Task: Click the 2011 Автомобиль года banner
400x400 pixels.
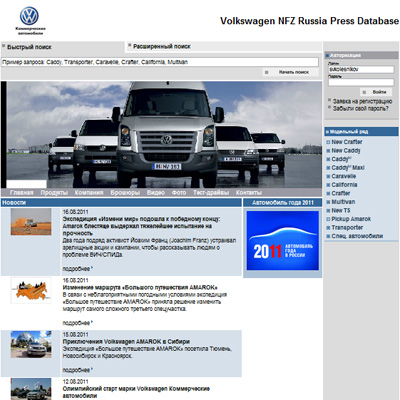Action: [283, 240]
